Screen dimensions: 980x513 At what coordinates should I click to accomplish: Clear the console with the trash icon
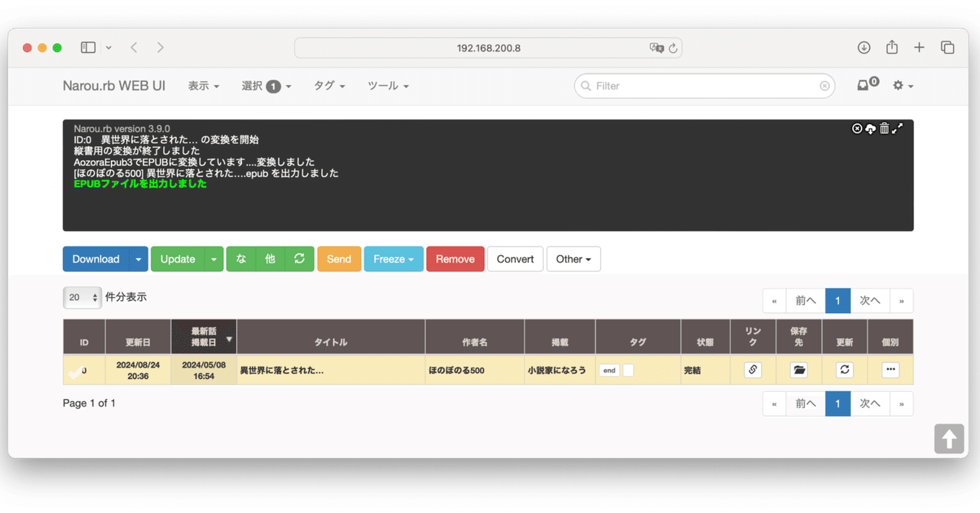click(x=884, y=129)
